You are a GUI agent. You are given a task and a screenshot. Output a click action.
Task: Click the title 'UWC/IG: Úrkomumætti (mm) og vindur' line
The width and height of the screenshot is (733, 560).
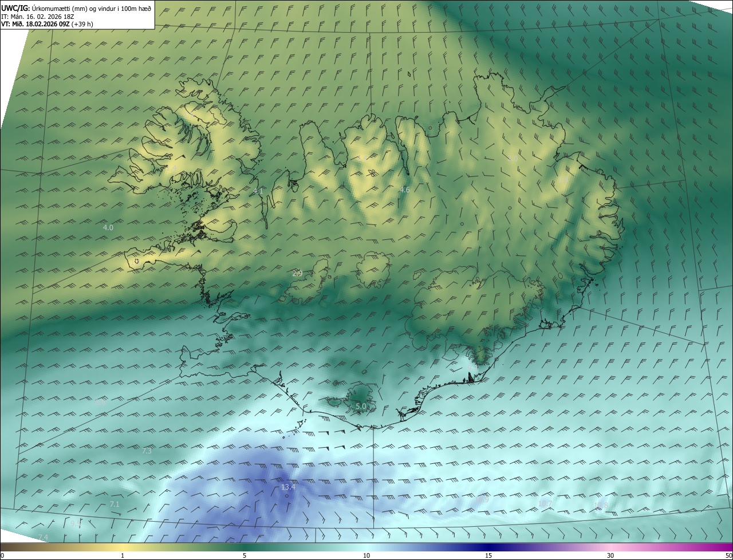pos(77,8)
